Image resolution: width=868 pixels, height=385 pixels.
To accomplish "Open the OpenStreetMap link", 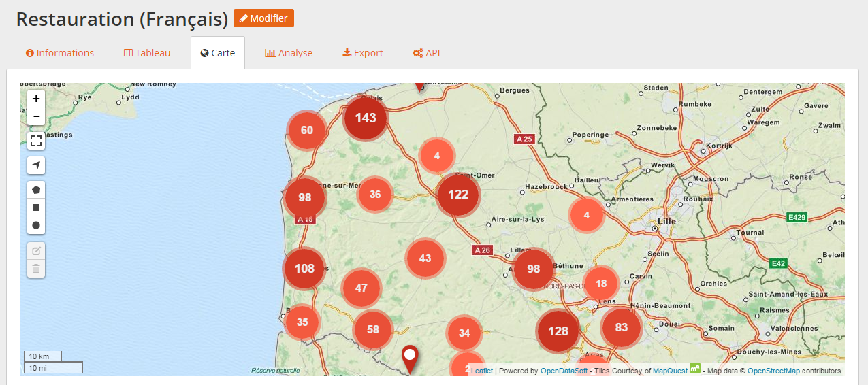I will click(x=773, y=371).
